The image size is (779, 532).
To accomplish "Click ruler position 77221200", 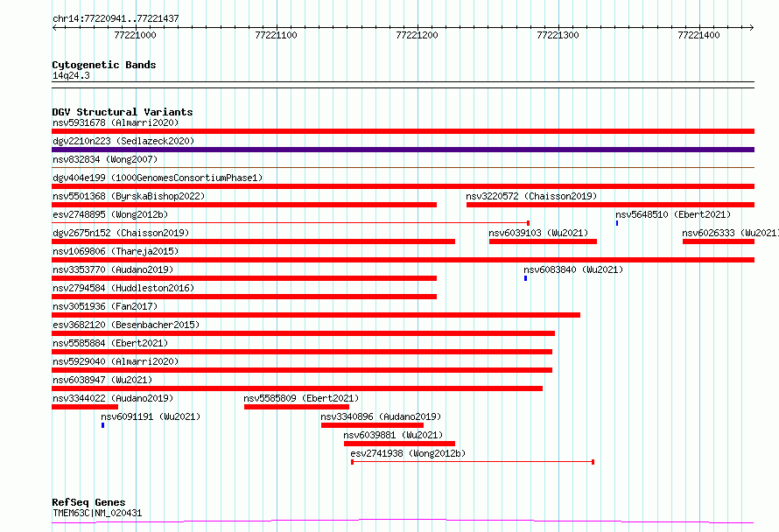I will tap(417, 35).
